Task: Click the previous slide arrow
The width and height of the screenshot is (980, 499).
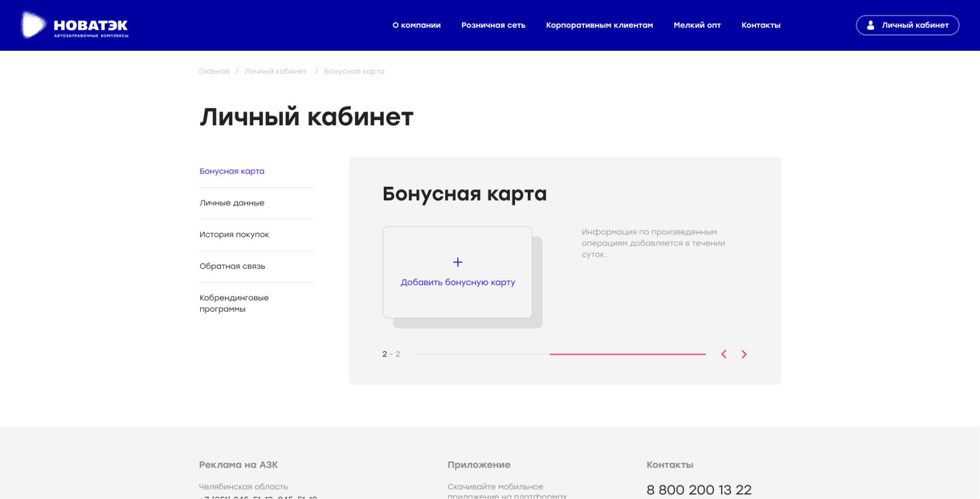Action: 724,354
